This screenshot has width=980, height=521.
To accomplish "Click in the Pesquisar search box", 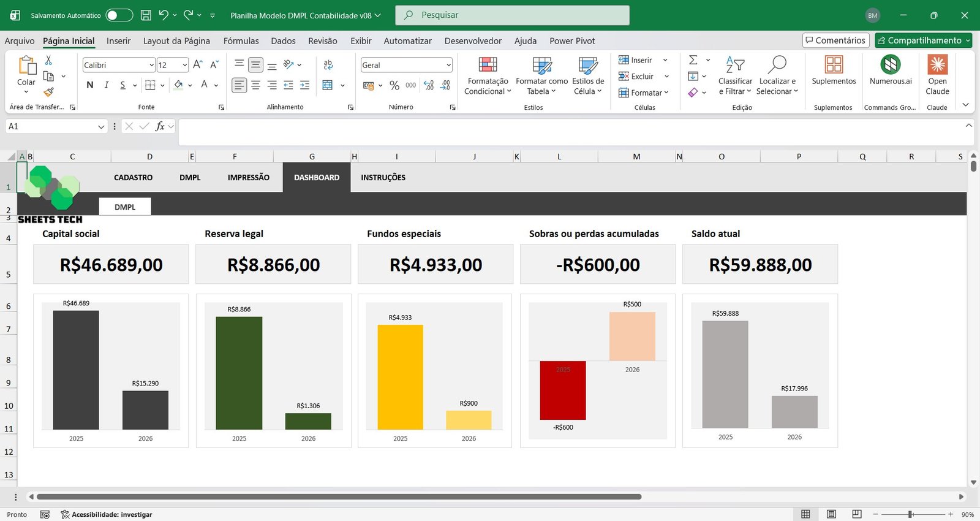I will point(512,15).
